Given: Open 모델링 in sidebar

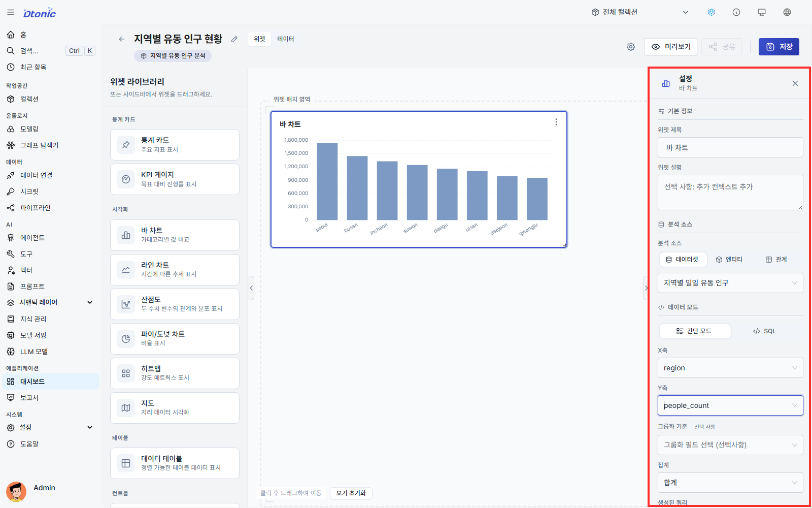Looking at the screenshot, I should 51,129.
